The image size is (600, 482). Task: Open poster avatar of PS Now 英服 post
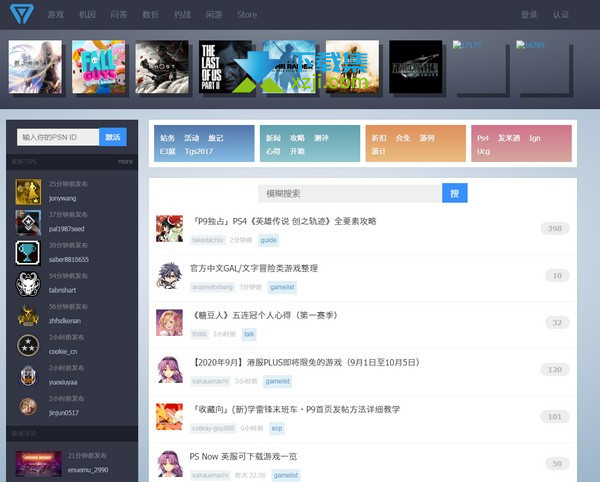tap(170, 464)
